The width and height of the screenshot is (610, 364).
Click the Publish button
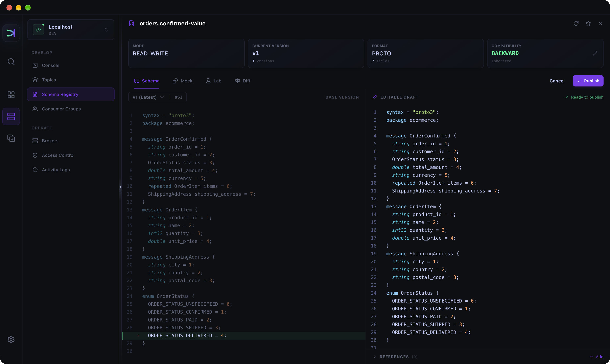[x=588, y=81]
